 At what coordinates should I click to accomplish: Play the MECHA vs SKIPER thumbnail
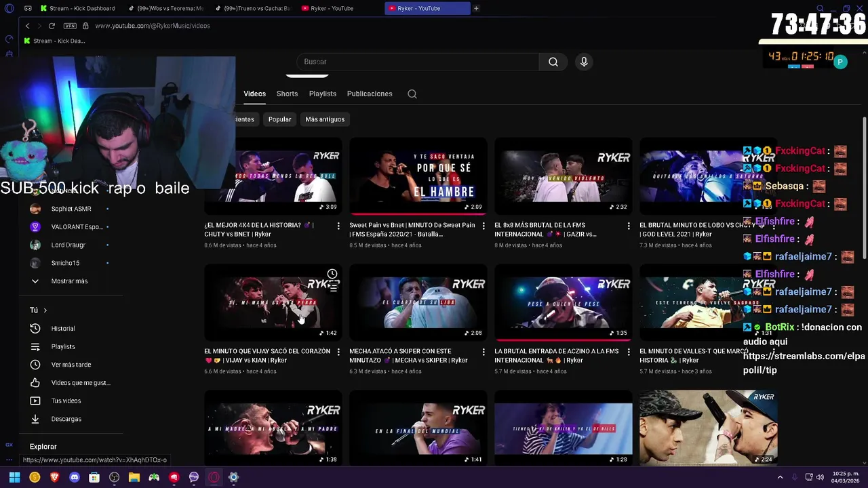coord(418,302)
